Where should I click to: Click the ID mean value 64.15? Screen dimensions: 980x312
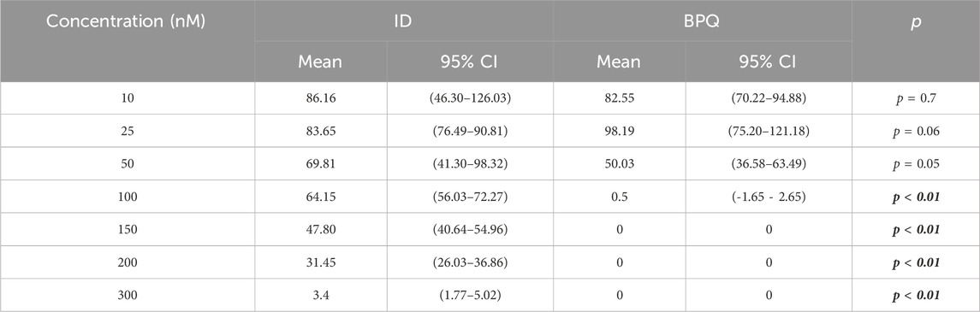coord(320,197)
